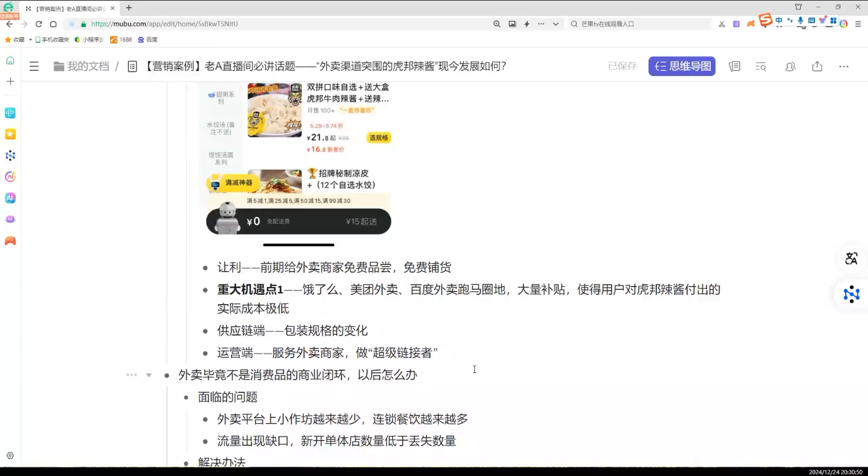Open the 1688 bookmark
This screenshot has height=476, width=868.
pos(121,40)
